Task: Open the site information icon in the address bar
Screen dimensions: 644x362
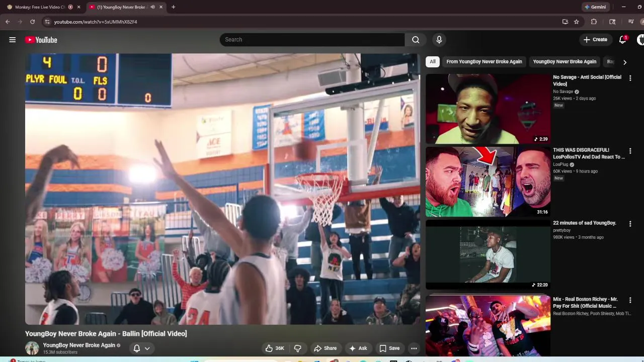Action: [47, 22]
